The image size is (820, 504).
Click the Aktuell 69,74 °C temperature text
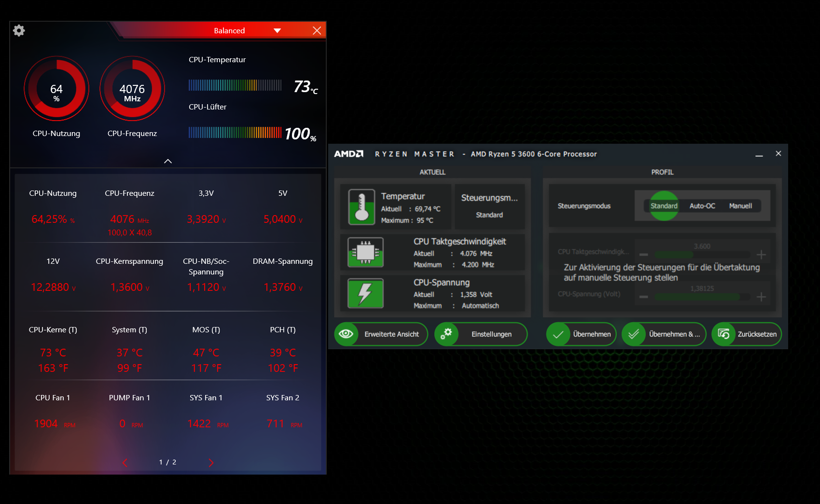tap(411, 209)
